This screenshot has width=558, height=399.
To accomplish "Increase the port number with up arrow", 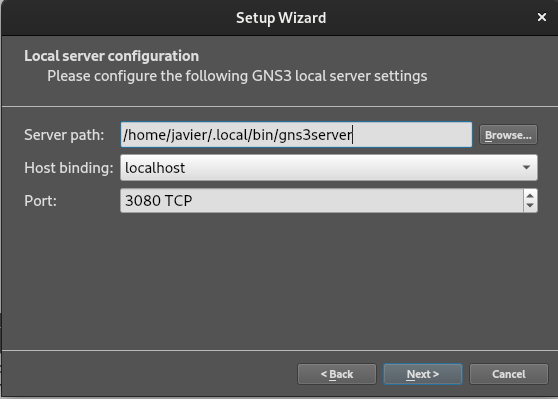I will pos(530,196).
